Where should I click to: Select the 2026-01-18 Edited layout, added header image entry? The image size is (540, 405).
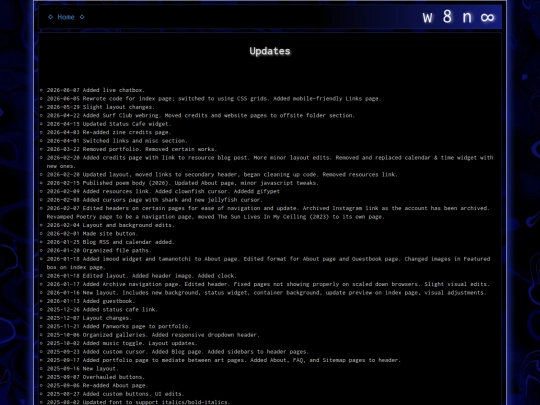[142, 276]
